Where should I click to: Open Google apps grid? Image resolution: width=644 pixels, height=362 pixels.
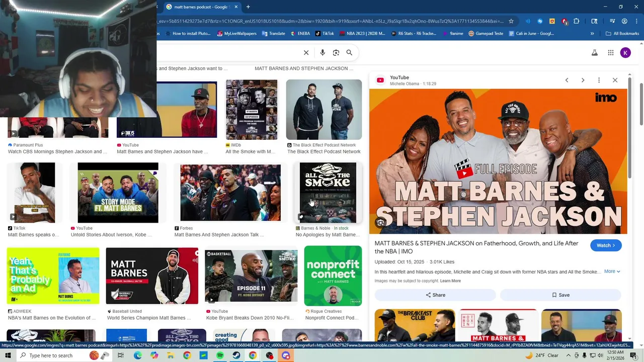[x=610, y=52]
